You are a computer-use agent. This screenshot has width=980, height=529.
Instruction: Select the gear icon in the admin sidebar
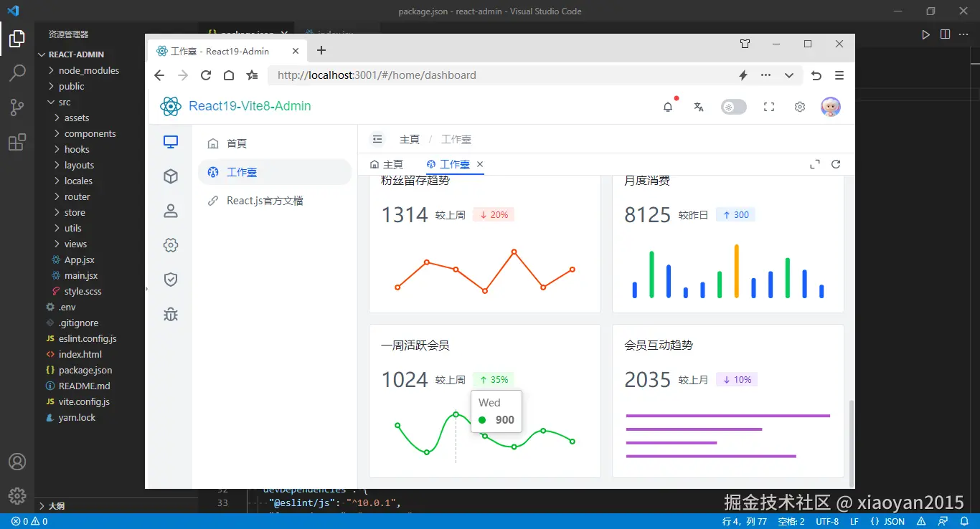pyautogui.click(x=171, y=245)
